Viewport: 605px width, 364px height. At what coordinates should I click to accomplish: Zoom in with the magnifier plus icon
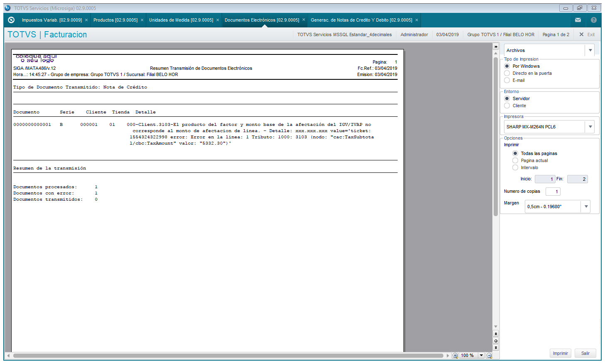[455, 355]
